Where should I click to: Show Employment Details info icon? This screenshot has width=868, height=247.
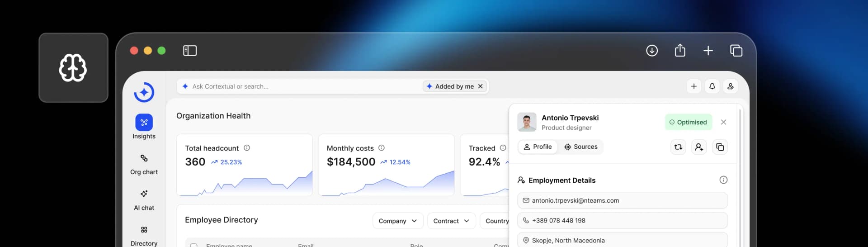[x=723, y=180]
